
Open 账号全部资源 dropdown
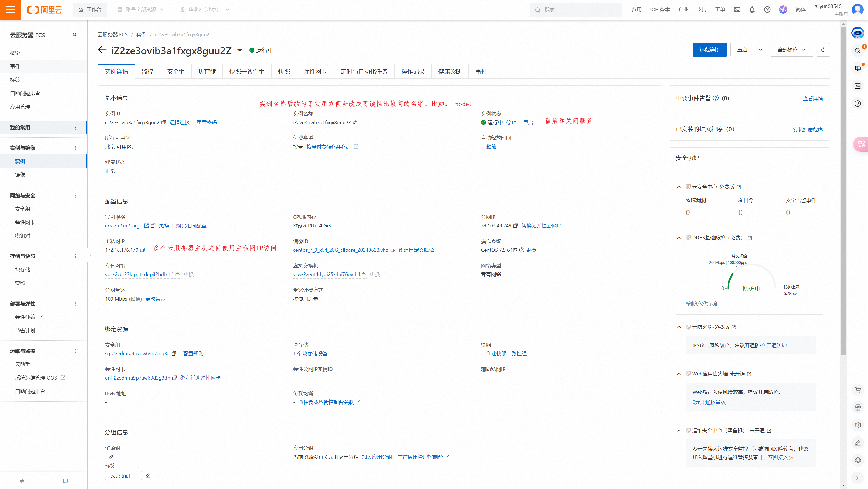140,10
